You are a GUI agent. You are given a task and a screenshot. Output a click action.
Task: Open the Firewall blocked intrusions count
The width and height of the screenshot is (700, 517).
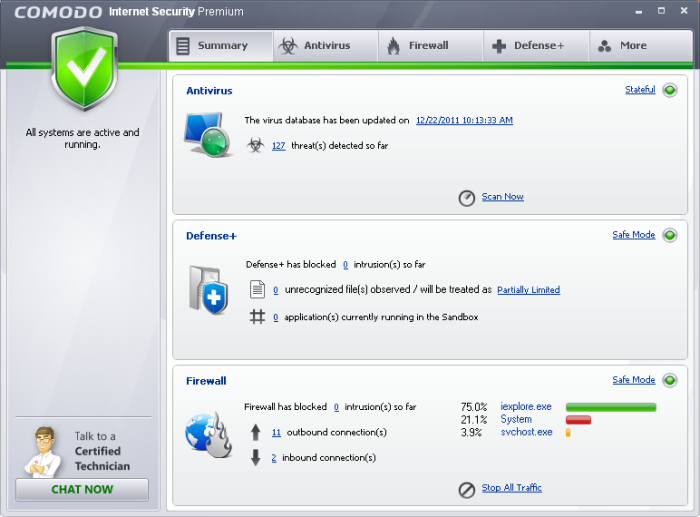tap(336, 407)
